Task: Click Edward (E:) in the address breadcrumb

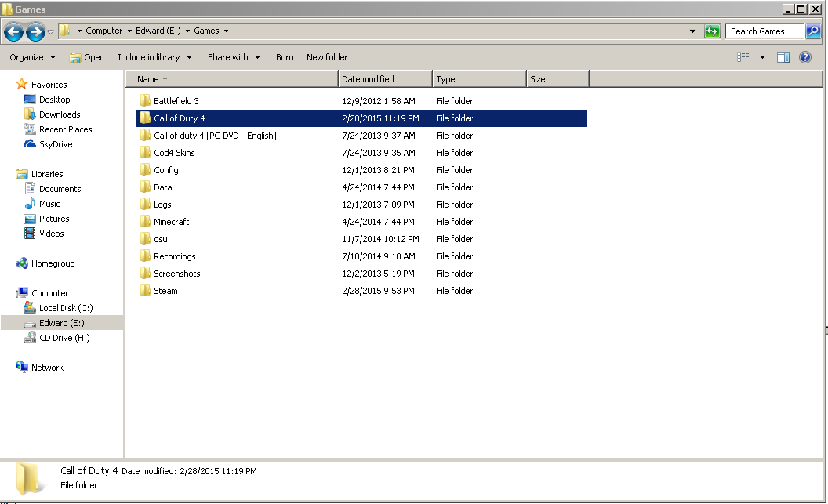Action: tap(158, 31)
